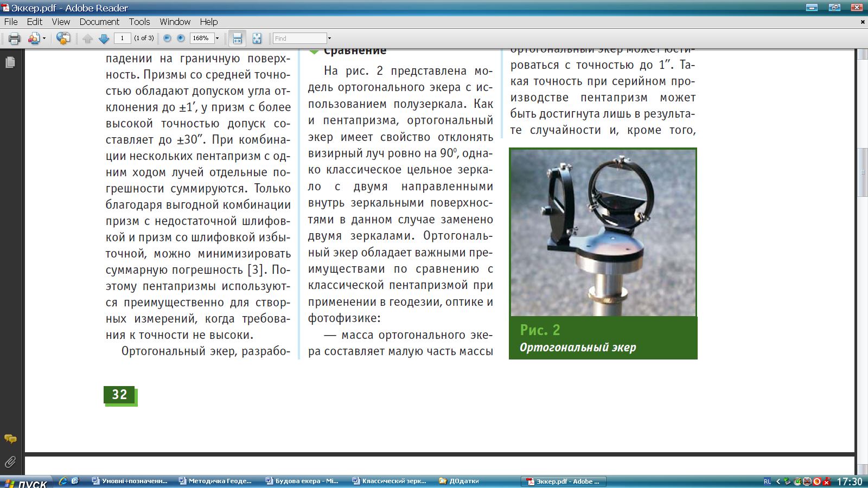This screenshot has height=488, width=868.
Task: Click the Acrobat.com globe toolbar icon
Action: tap(63, 38)
